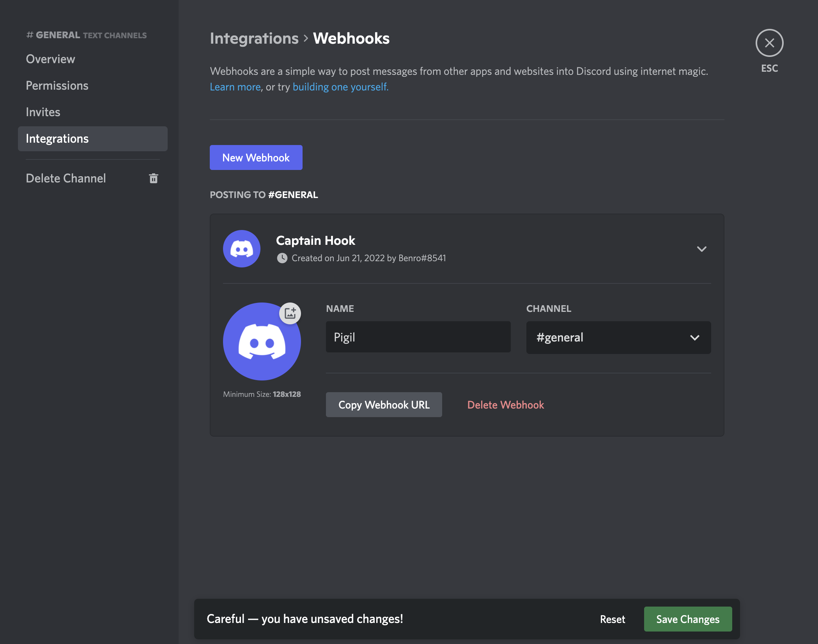818x644 pixels.
Task: Open the Overview settings section
Action: [93, 59]
